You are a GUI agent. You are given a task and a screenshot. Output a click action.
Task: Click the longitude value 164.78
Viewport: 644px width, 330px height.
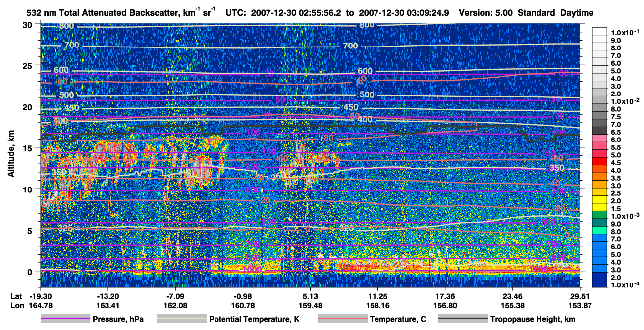pyautogui.click(x=40, y=305)
